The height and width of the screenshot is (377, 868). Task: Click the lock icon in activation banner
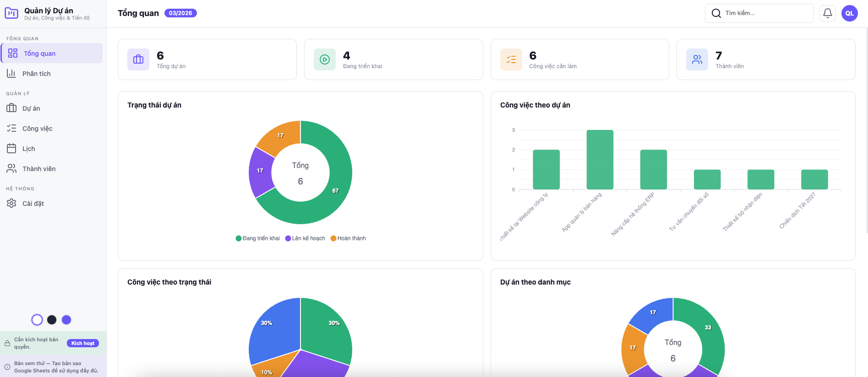[x=7, y=343]
